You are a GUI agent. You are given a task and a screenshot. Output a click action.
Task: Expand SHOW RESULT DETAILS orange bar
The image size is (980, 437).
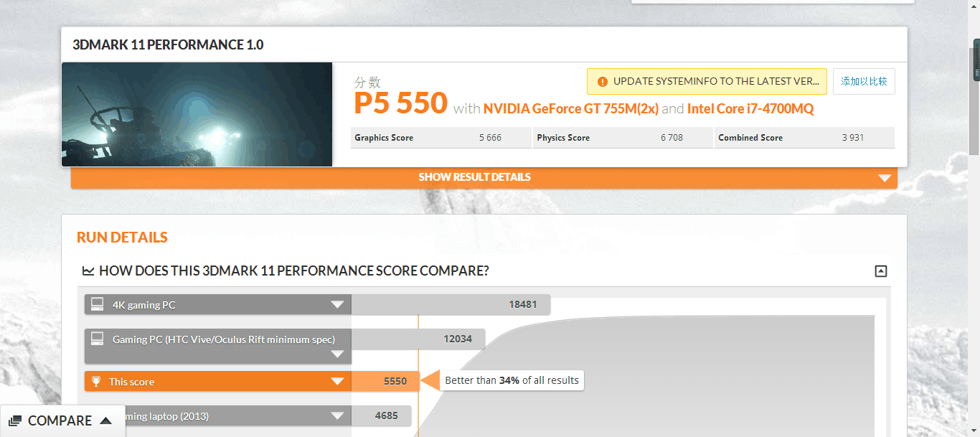point(484,177)
